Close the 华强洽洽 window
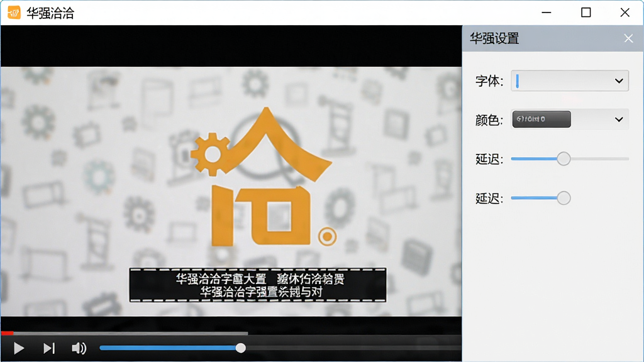The image size is (644, 362). click(625, 13)
